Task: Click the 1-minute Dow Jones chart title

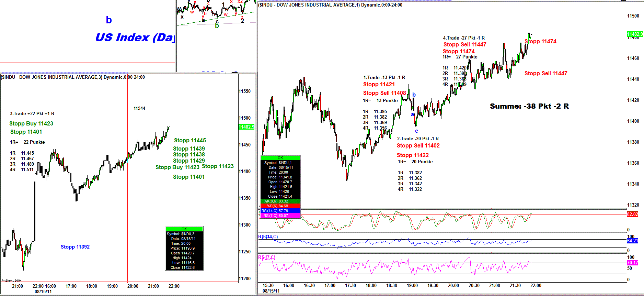Action: (330, 5)
